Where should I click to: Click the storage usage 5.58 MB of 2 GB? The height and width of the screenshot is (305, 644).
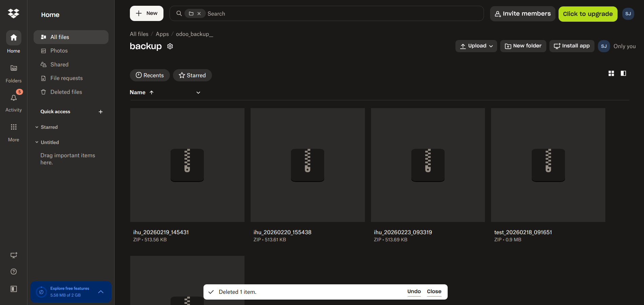[x=65, y=295]
